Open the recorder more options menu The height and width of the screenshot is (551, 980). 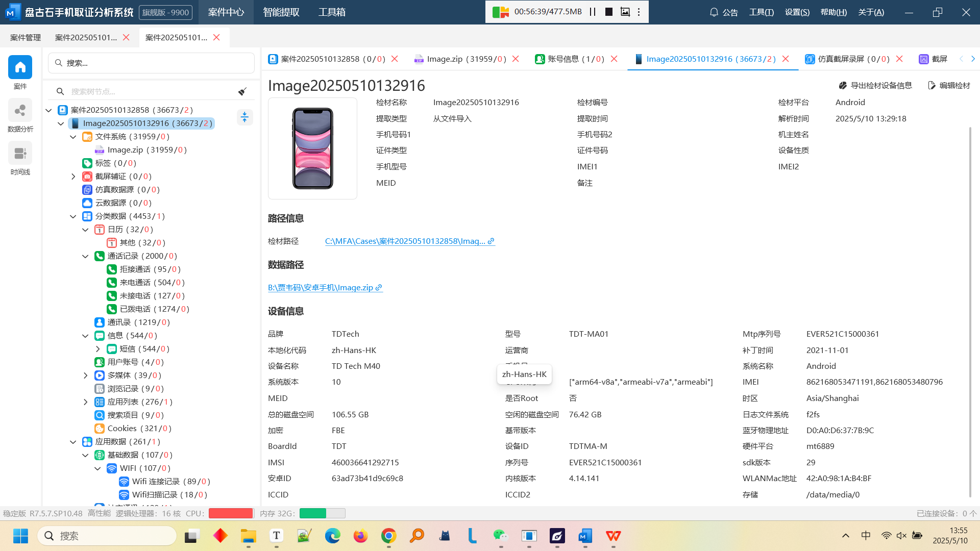639,12
